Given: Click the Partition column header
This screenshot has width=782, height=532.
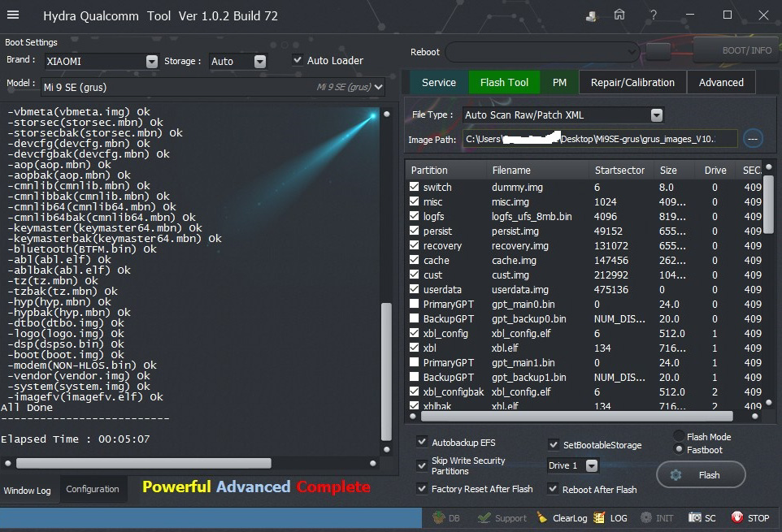Looking at the screenshot, I should [x=446, y=170].
